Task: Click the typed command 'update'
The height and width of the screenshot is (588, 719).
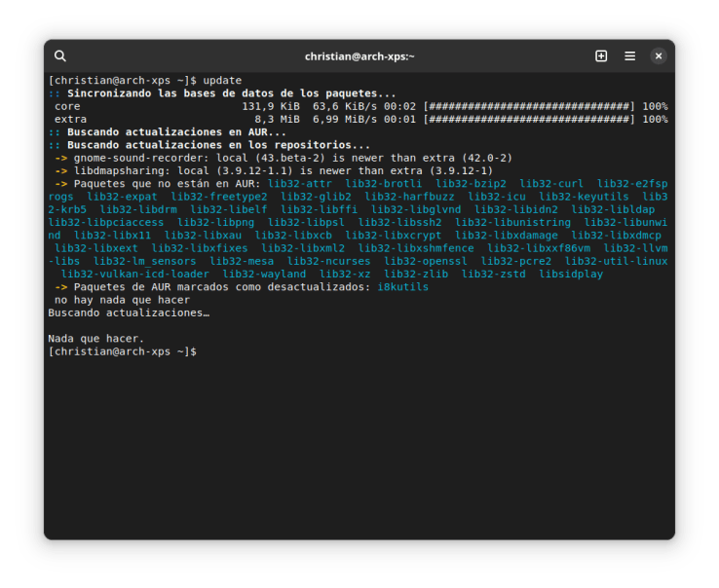Action: (222, 80)
